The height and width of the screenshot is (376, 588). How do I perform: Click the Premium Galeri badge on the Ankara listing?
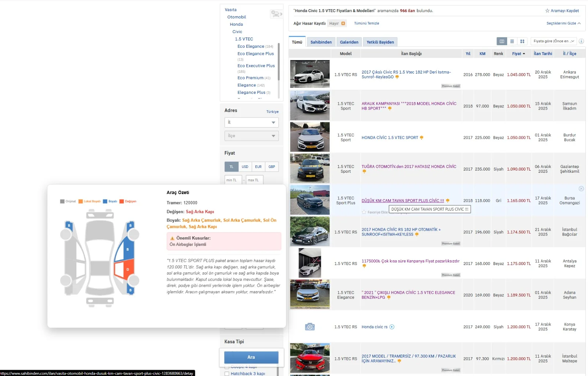pos(451,86)
